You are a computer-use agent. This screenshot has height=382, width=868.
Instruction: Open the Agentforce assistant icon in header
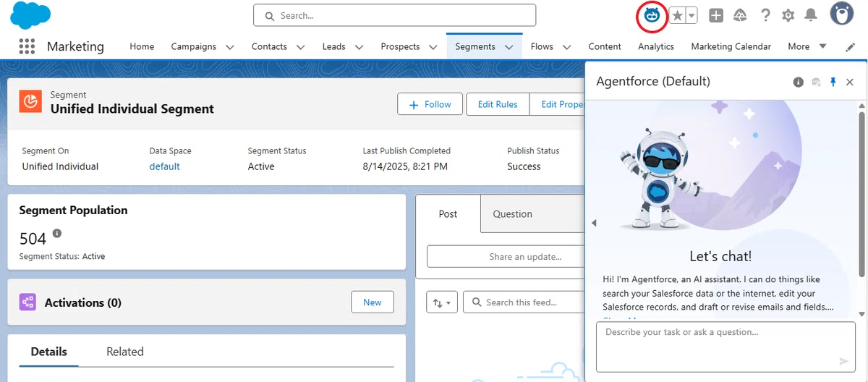click(652, 15)
